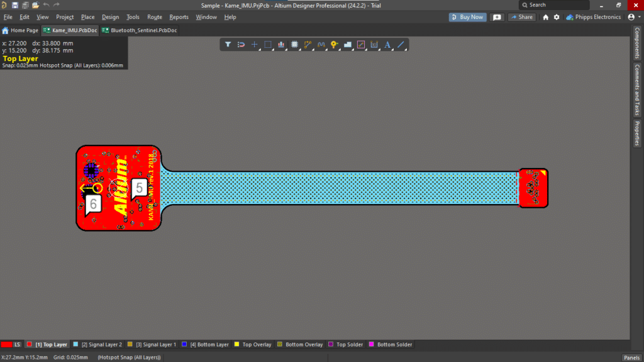Open the Home icon in the top right
The height and width of the screenshot is (362, 644).
click(x=545, y=17)
